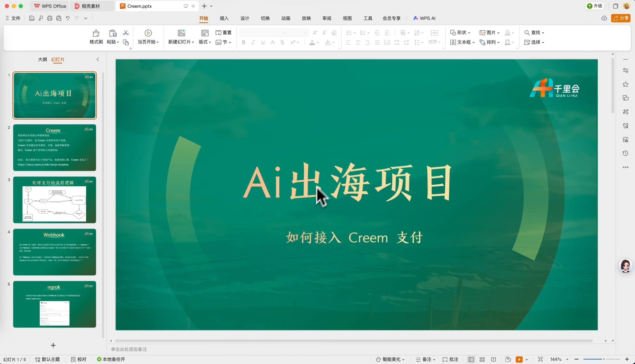
Task: Collapse the slide panel with the chevron
Action: point(97,59)
